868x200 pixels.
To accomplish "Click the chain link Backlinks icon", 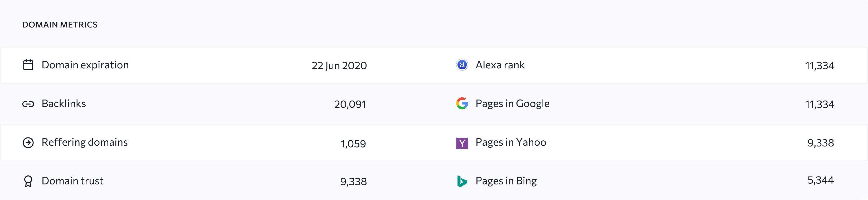I will tap(28, 104).
